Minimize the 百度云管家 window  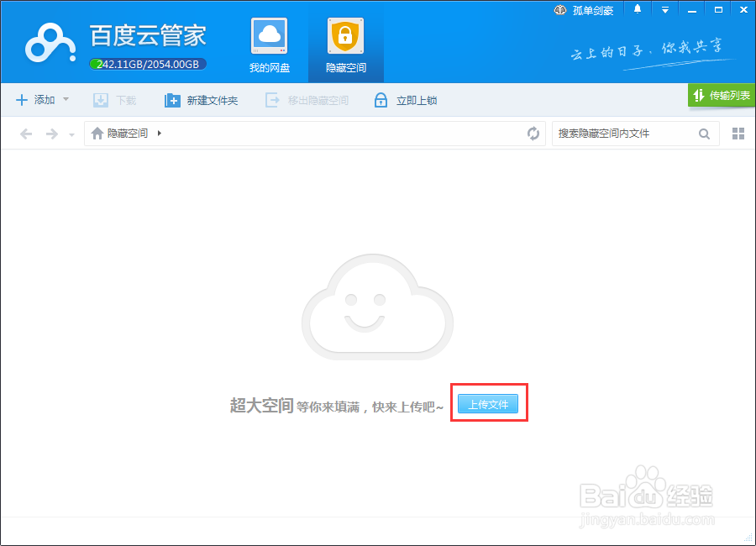pos(692,10)
